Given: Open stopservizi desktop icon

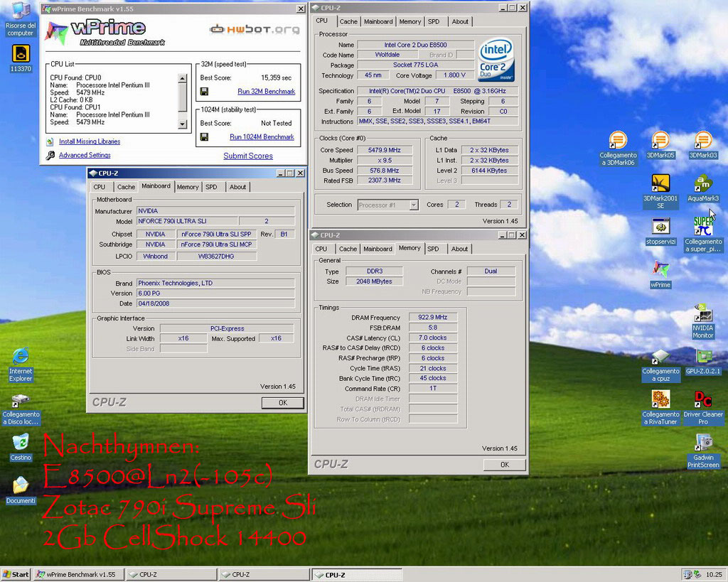Looking at the screenshot, I should (x=660, y=232).
